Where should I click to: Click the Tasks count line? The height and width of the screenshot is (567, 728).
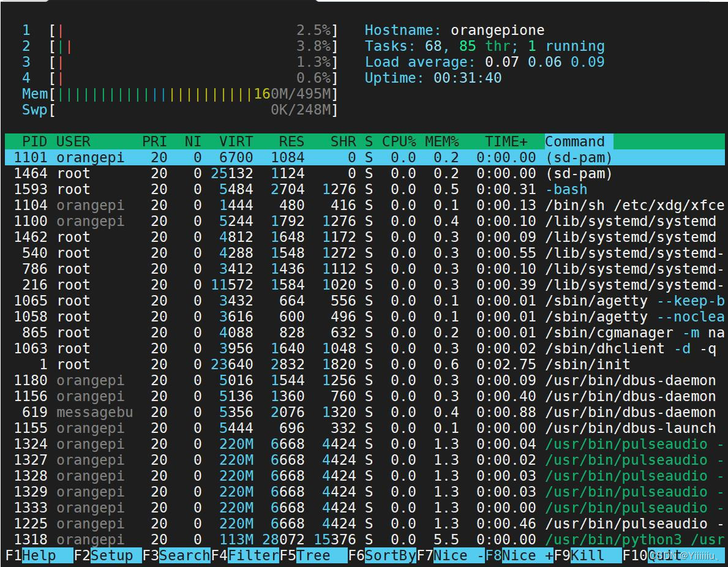(x=485, y=47)
